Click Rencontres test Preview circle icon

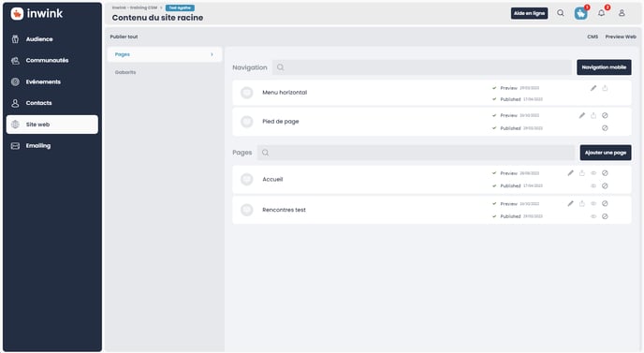[605, 203]
